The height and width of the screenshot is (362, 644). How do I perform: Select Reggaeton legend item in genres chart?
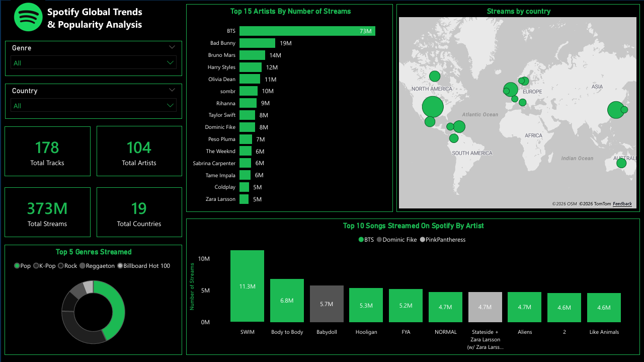point(97,266)
